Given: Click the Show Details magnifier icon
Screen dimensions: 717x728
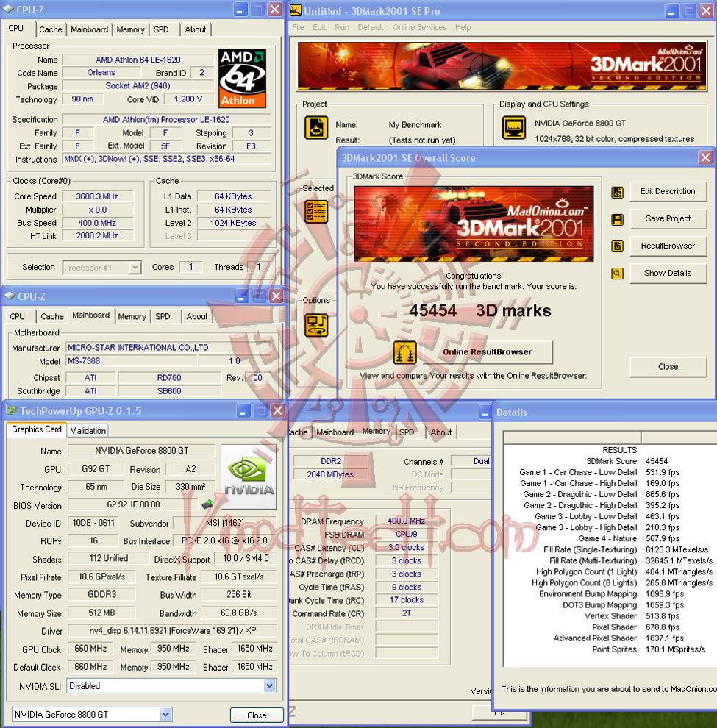Looking at the screenshot, I should [617, 274].
